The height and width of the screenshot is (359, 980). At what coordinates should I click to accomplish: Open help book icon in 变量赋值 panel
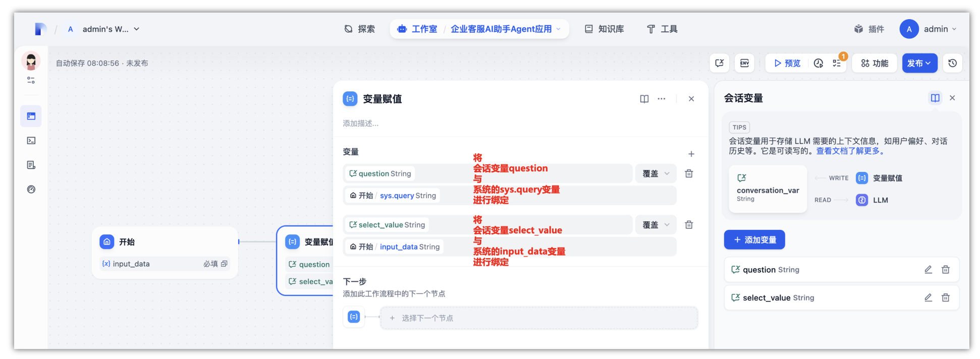pos(644,99)
